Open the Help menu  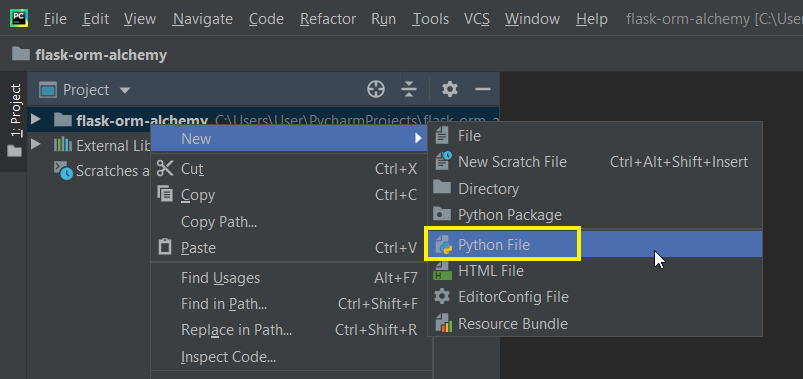click(x=591, y=19)
